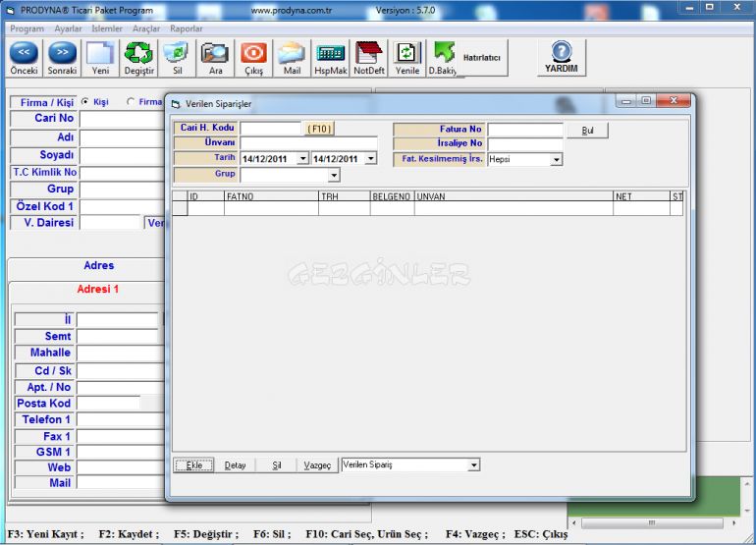The image size is (756, 545).
Task: Switch to the Adres tab
Action: tap(99, 266)
